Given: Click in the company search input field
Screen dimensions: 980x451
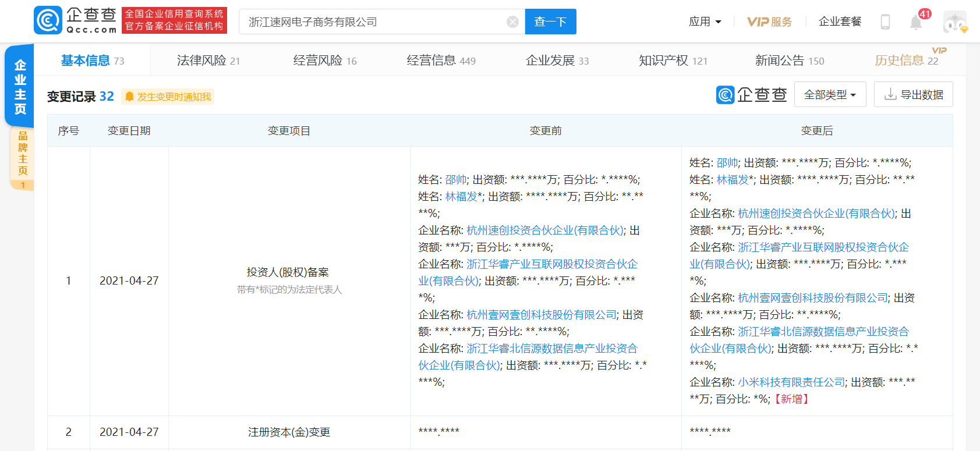Looking at the screenshot, I should click(x=373, y=22).
